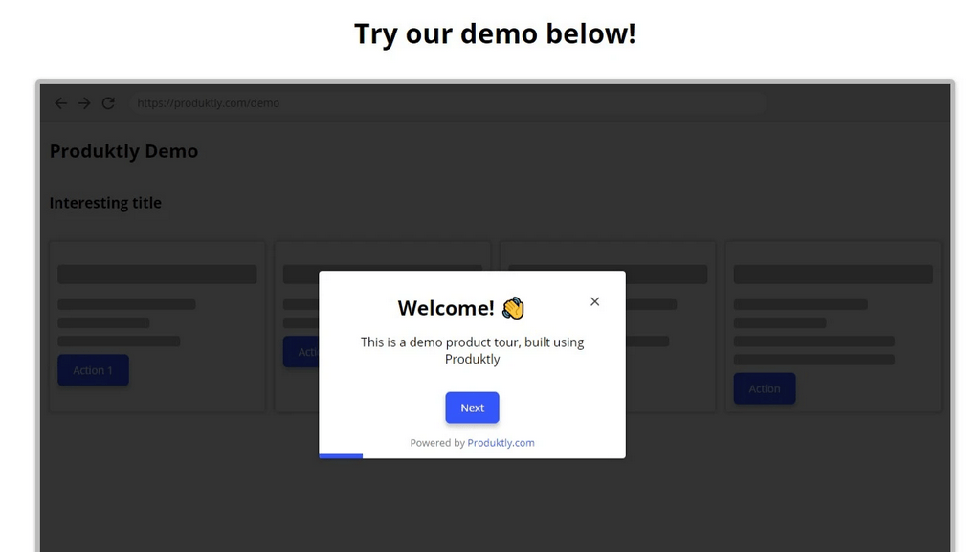Click the browser back arrow icon
The width and height of the screenshot is (980, 552).
pos(60,103)
